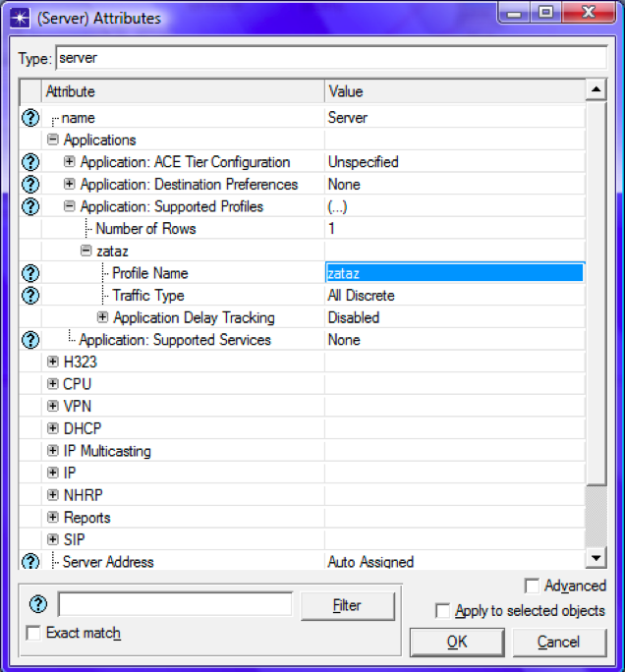Click the Cancel button
Viewport: 625px width, 672px height.
[x=559, y=642]
